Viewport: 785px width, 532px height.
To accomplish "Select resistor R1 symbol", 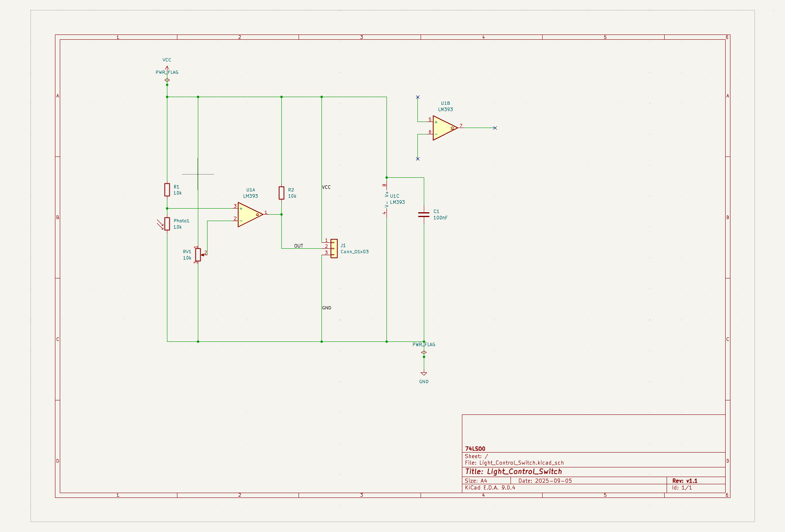I will (x=167, y=190).
